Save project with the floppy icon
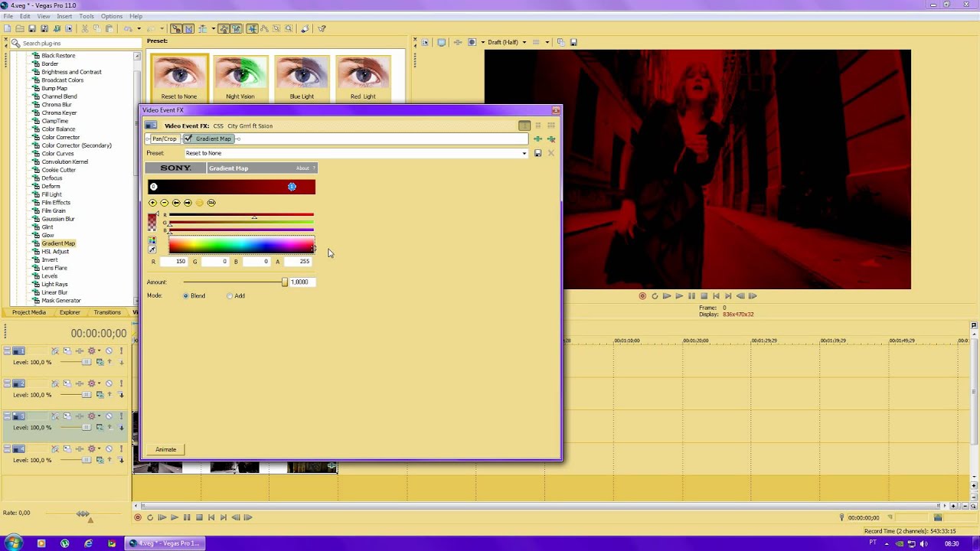This screenshot has width=980, height=551. point(32,29)
